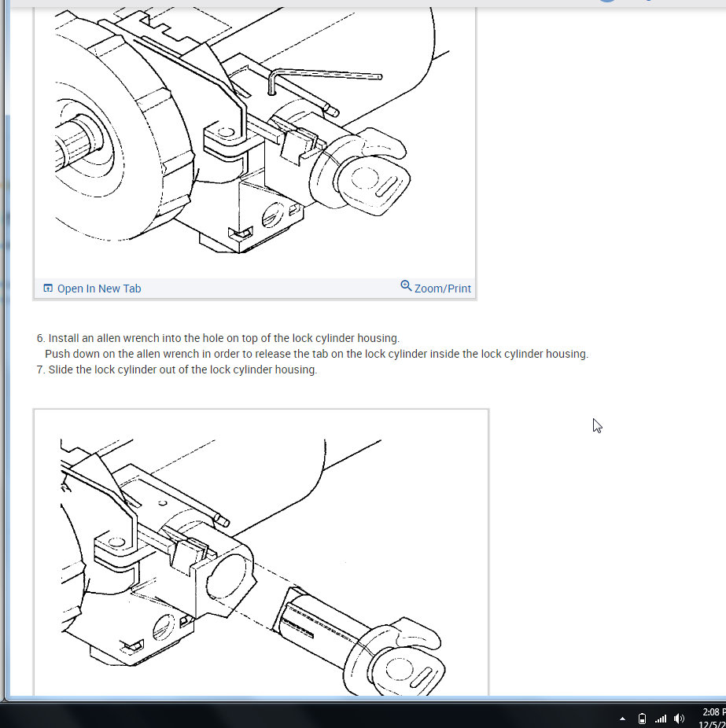726x728 pixels.
Task: Click the empty housing bore in the lower diagram
Action: click(227, 577)
